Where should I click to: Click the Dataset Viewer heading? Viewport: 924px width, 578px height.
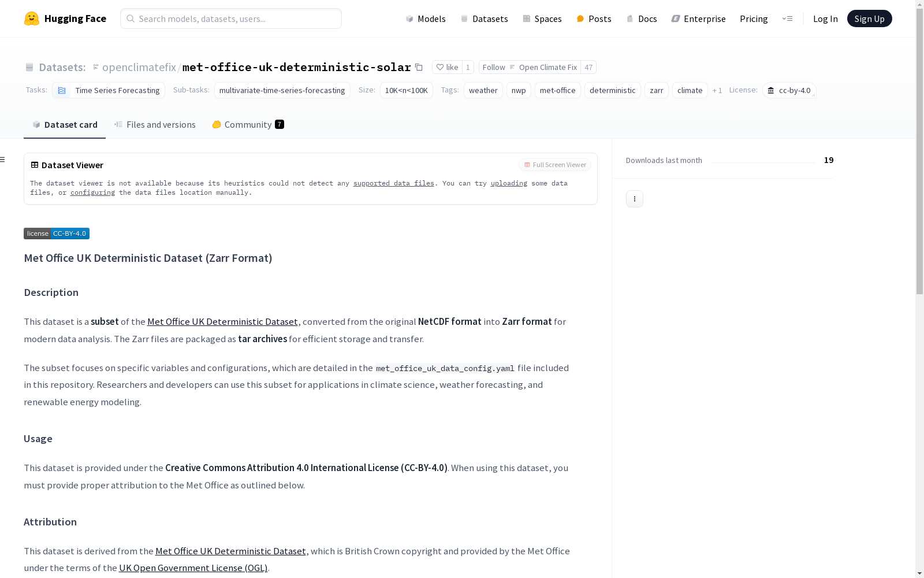tap(72, 165)
